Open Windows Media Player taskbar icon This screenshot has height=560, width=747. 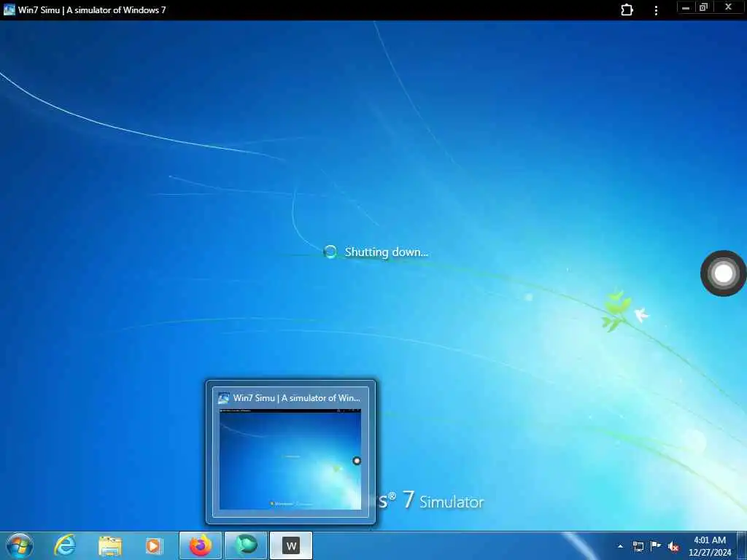point(154,545)
